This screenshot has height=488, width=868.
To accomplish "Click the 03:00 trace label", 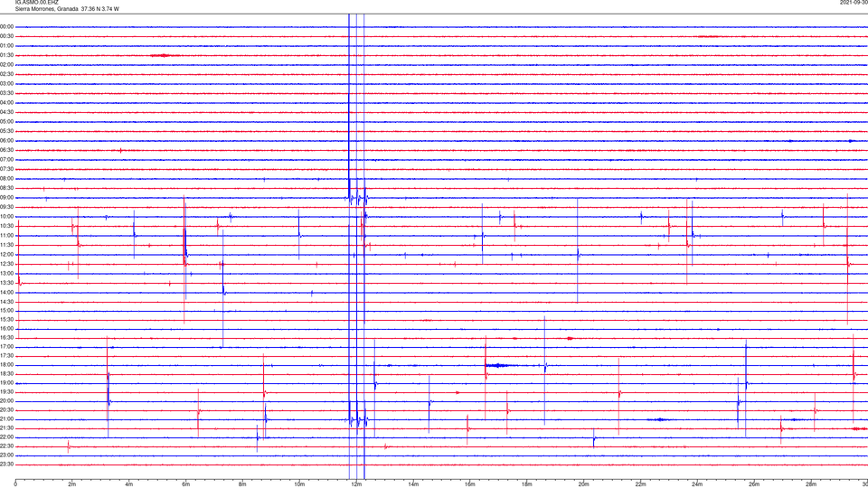I will (x=6, y=84).
